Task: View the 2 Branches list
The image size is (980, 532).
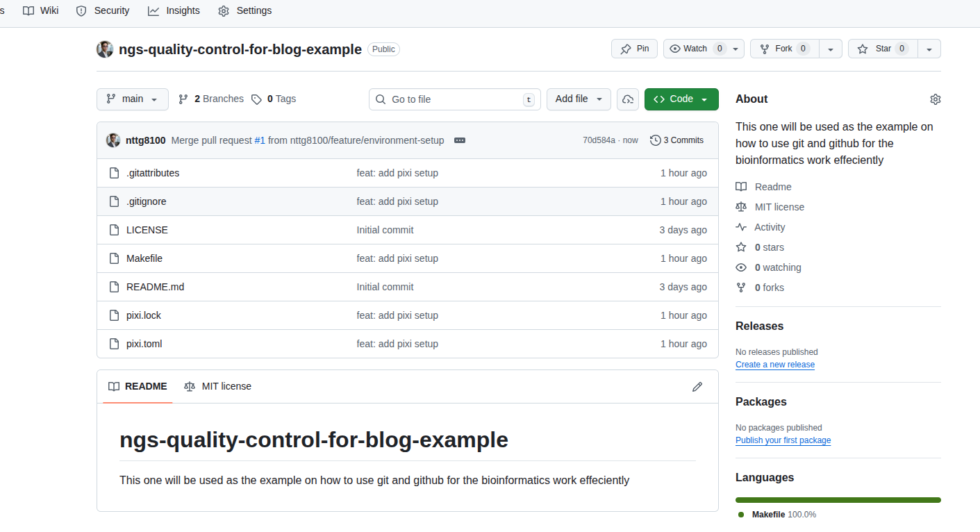Action: 211,99
